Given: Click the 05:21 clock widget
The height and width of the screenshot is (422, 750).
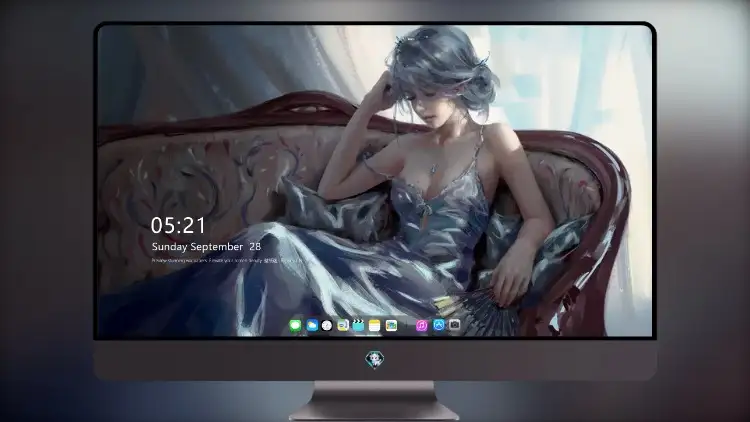Looking at the screenshot, I should (178, 225).
